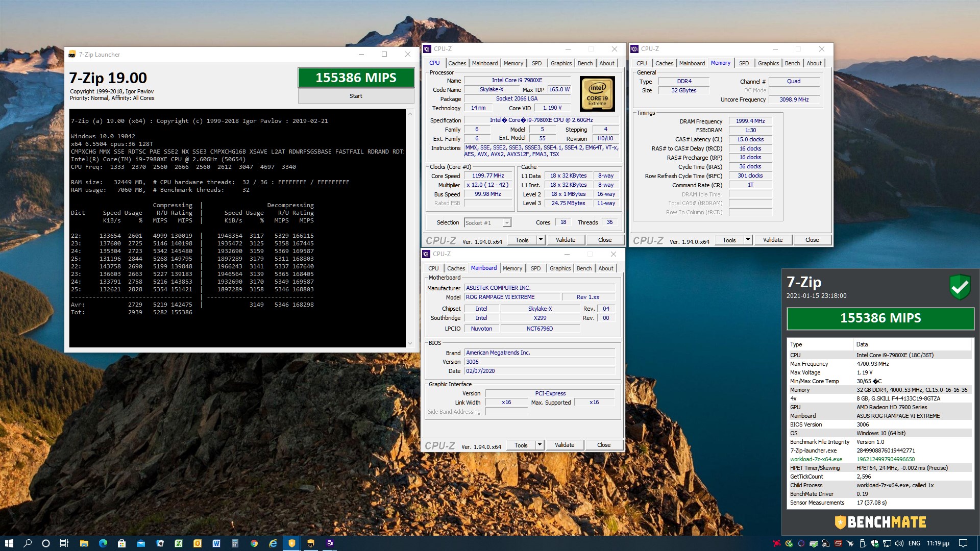Open the Socket #1 selection combo box
This screenshot has height=551, width=980.
[x=487, y=222]
